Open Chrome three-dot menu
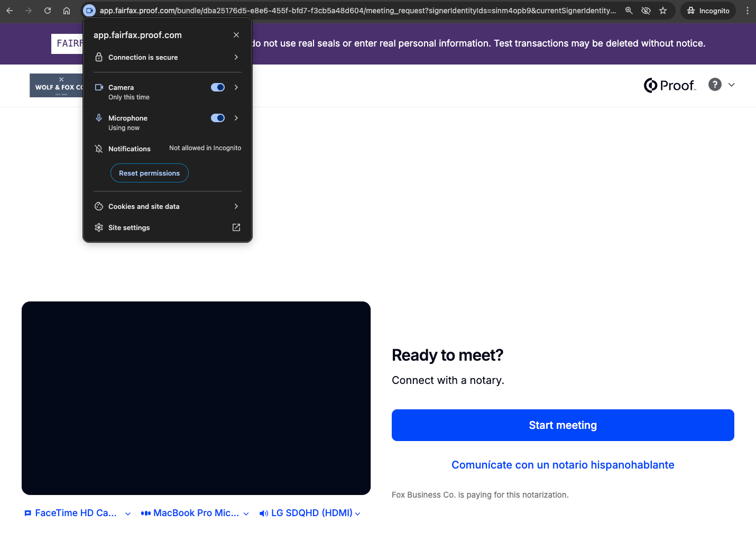The height and width of the screenshot is (550, 756). (x=747, y=11)
